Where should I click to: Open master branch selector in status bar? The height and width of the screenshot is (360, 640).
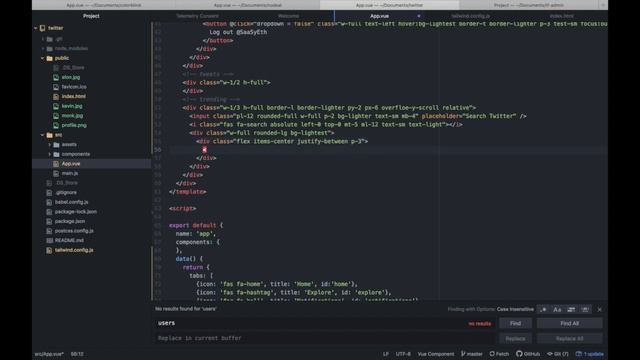coord(471,354)
